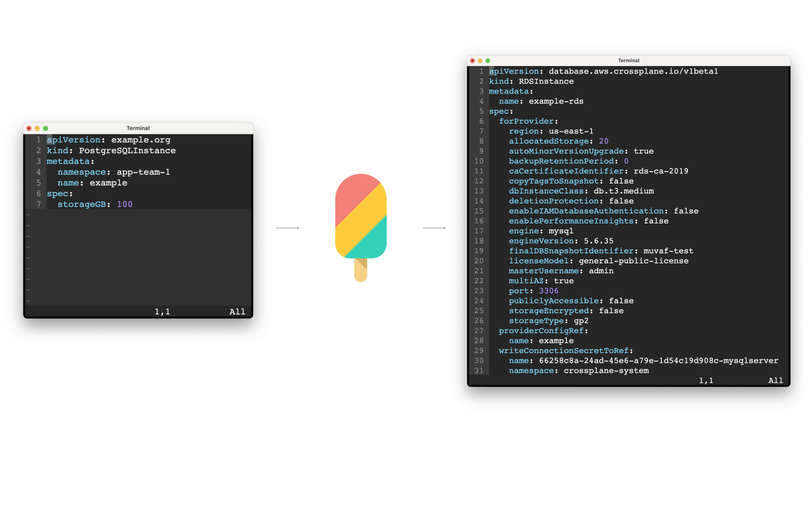
Task: Click the right Terminal title bar text
Action: (x=628, y=60)
